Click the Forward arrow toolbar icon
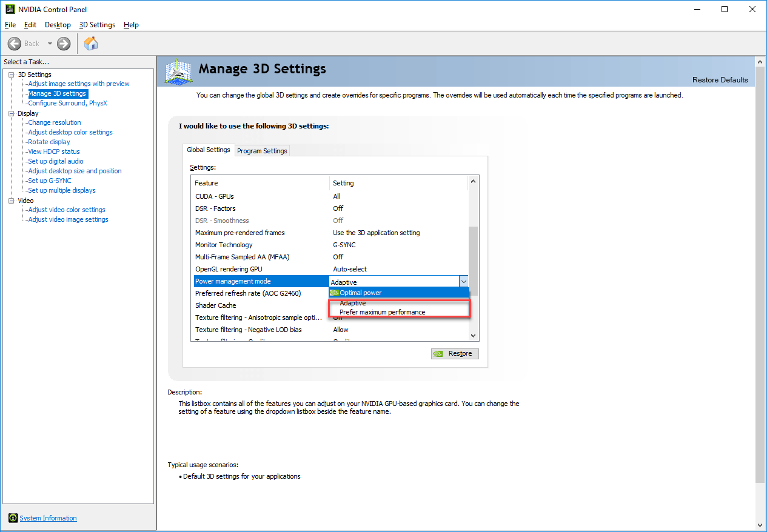 coord(64,44)
